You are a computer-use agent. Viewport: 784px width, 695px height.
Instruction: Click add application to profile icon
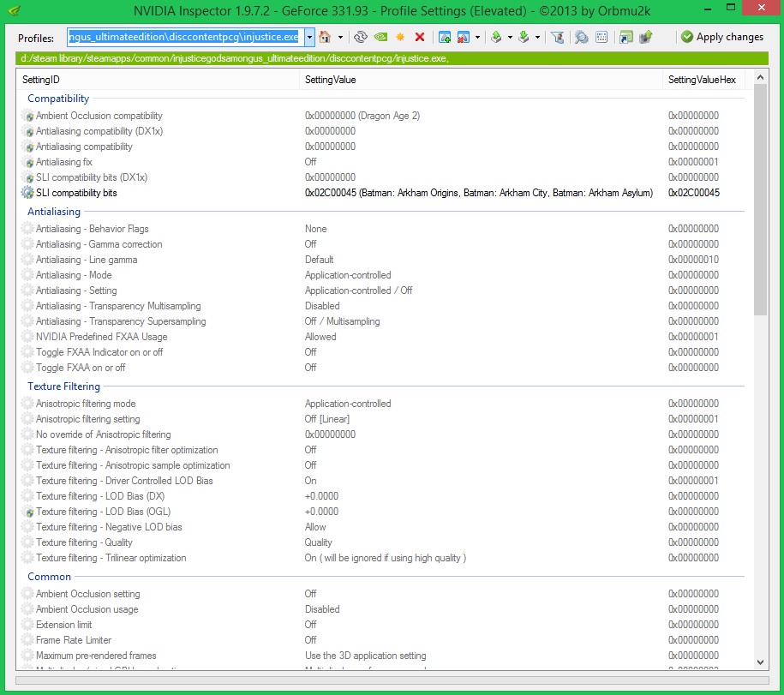445,38
